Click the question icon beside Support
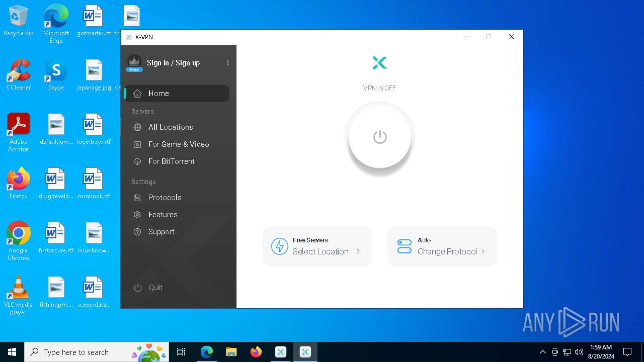This screenshot has height=362, width=644. 137,232
